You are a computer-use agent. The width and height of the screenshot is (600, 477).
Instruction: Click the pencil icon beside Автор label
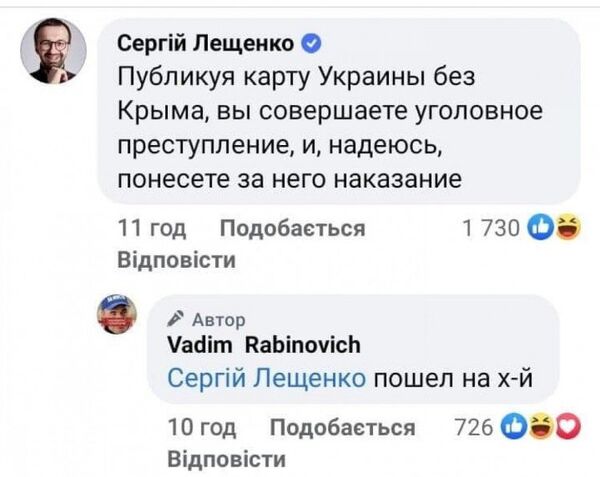pyautogui.click(x=177, y=319)
